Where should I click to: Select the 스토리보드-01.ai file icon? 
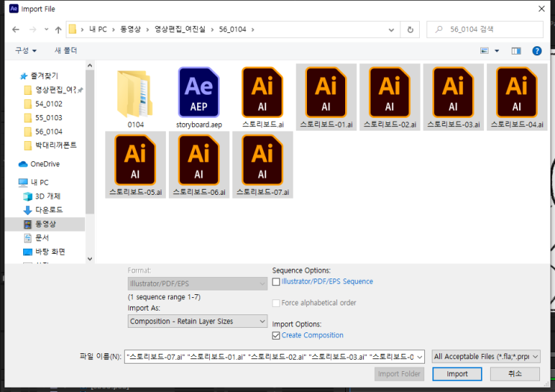(x=326, y=93)
